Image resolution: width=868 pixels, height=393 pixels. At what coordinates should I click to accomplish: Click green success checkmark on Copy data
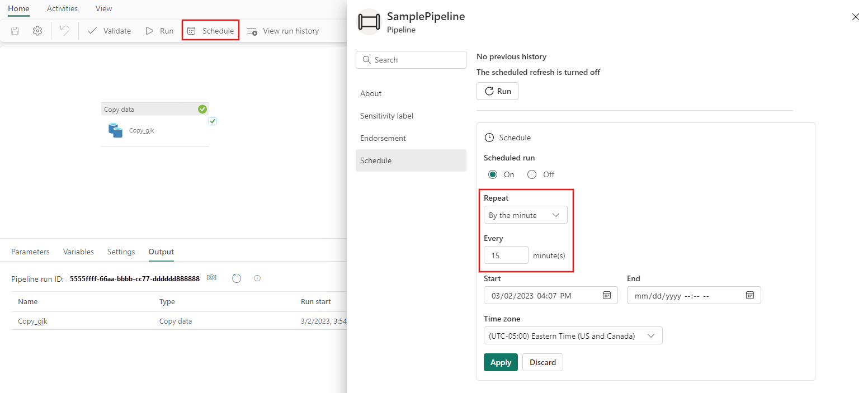(x=202, y=109)
